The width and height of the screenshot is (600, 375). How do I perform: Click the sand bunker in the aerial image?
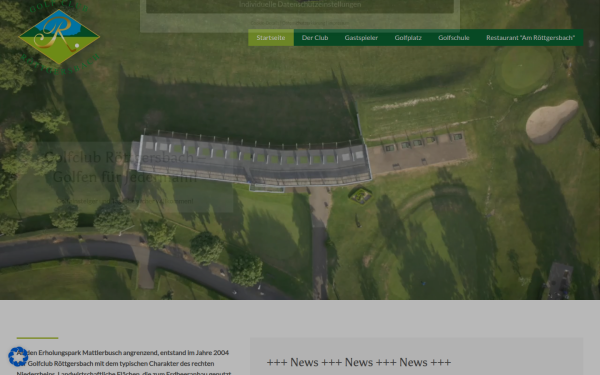pyautogui.click(x=551, y=121)
